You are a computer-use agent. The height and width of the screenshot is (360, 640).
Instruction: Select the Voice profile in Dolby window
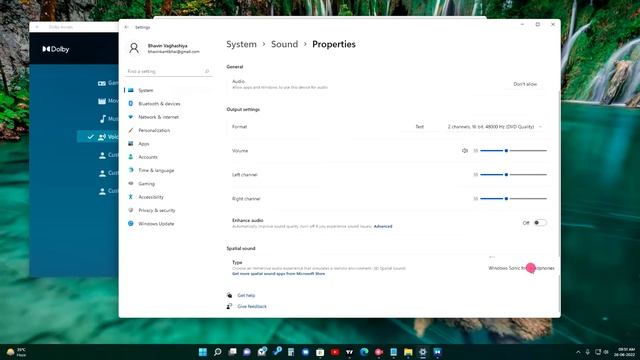click(98, 137)
